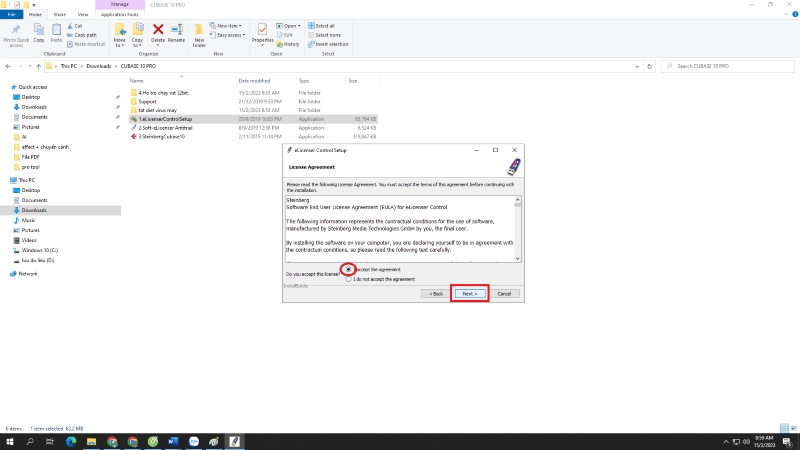
Task: Click Downloads in the breadcrumb path
Action: (x=98, y=66)
